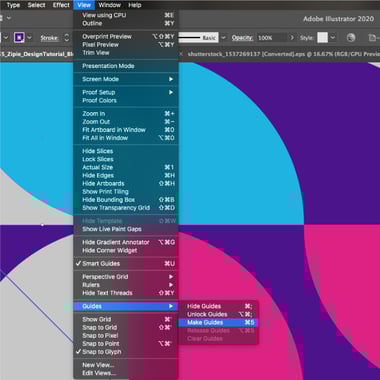Viewport: 380px width, 380px height.
Task: Select Hide Artboards
Action: pos(126,183)
